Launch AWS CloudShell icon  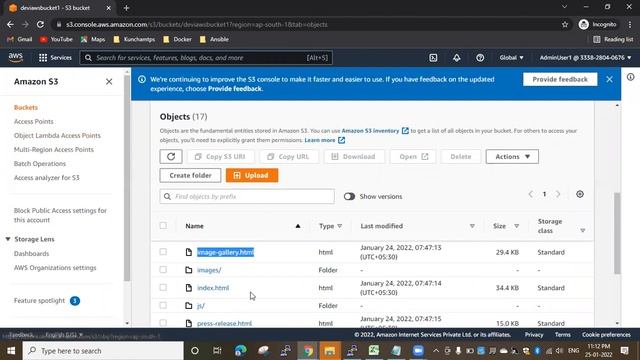433,58
